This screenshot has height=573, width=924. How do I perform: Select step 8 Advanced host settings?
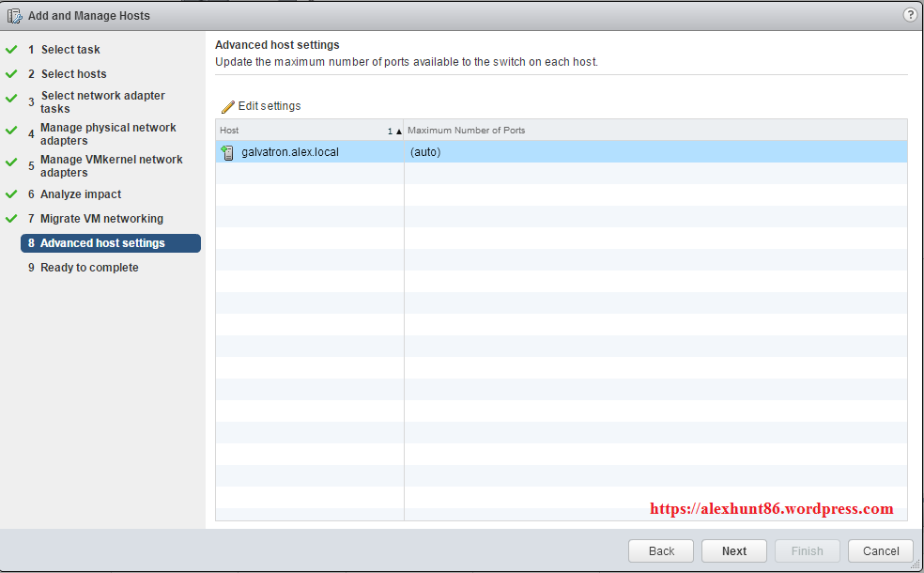click(x=111, y=243)
